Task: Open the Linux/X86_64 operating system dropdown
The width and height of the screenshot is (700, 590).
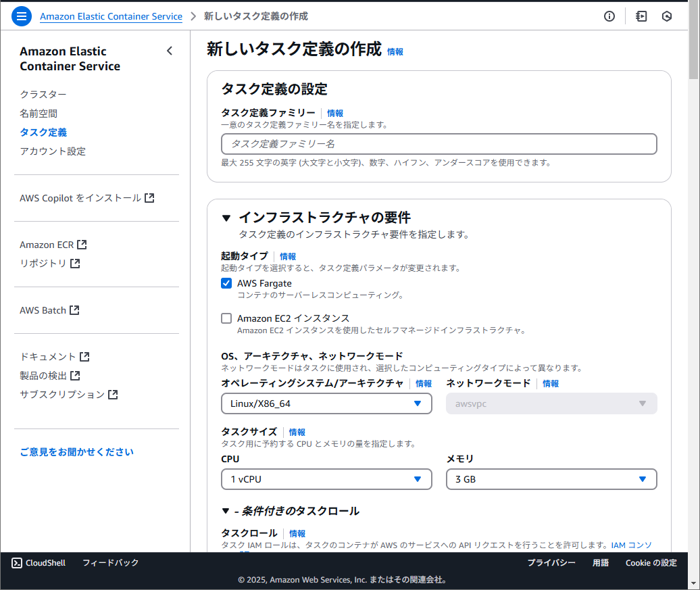Action: coord(326,403)
